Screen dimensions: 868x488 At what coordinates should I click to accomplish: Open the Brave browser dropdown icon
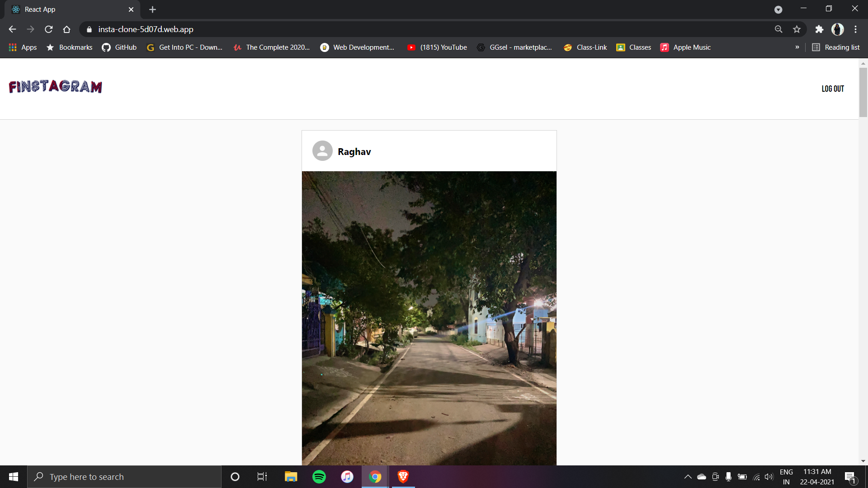point(778,9)
